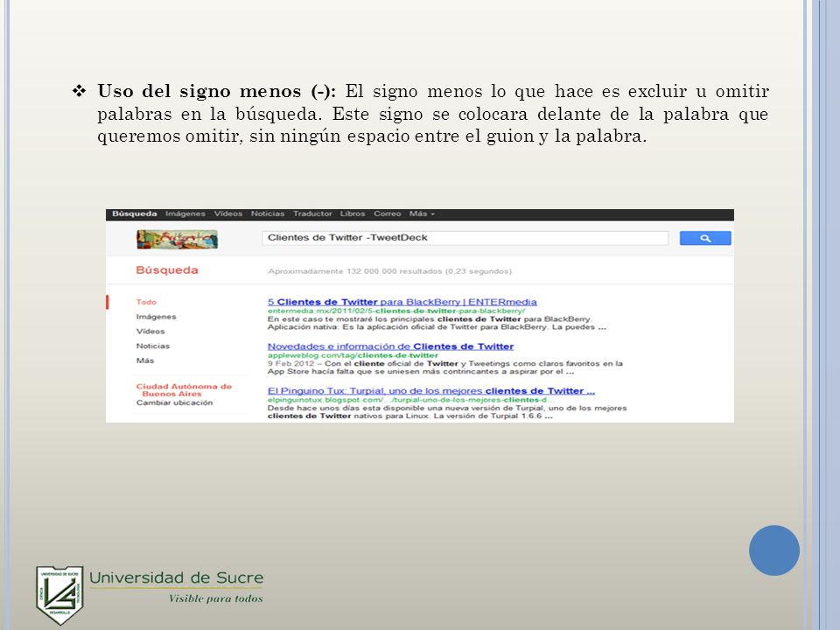Image resolution: width=840 pixels, height=630 pixels.
Task: Open Correo in the top bar
Action: pos(388,213)
